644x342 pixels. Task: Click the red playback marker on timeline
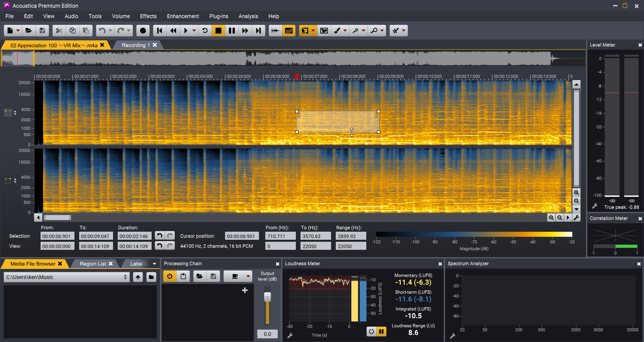coord(297,76)
